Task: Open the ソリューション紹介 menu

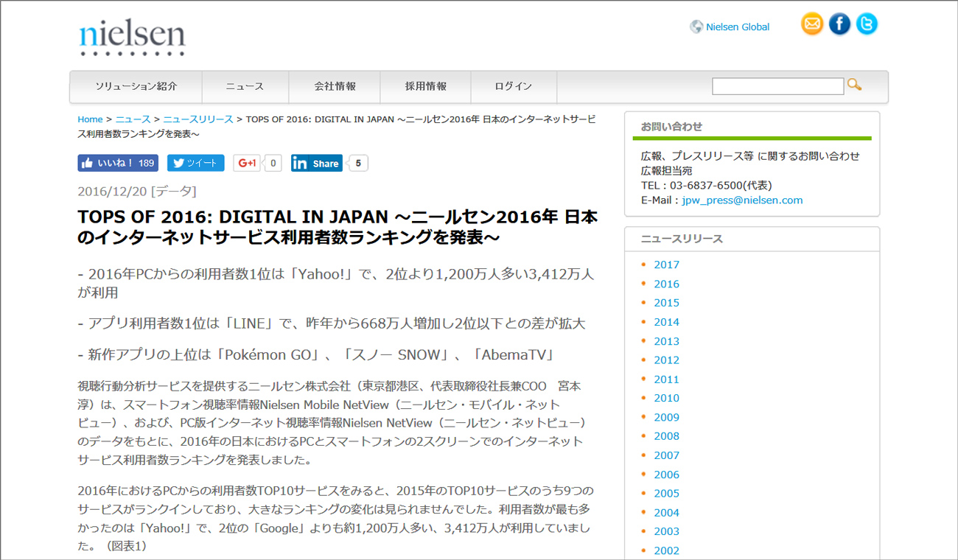Action: (x=136, y=86)
